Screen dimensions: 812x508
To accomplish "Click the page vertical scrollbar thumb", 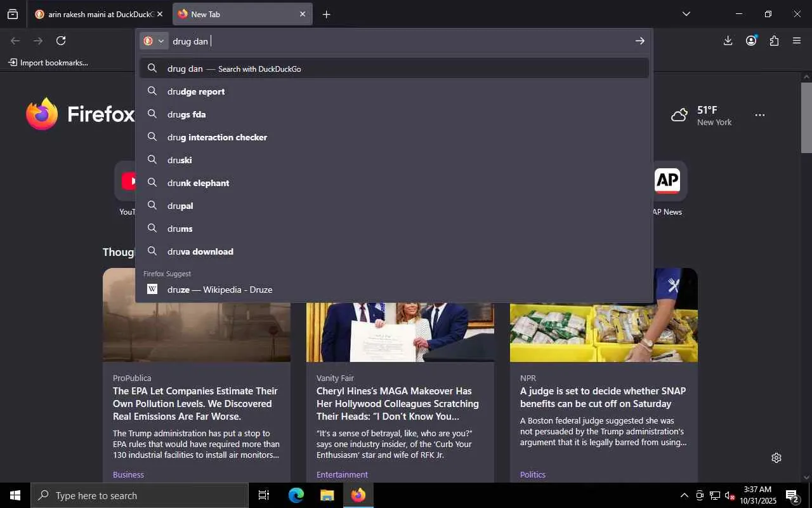I will [806, 118].
